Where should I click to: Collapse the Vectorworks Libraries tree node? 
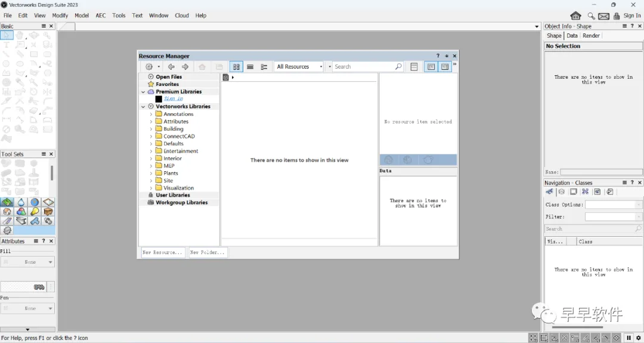point(143,106)
